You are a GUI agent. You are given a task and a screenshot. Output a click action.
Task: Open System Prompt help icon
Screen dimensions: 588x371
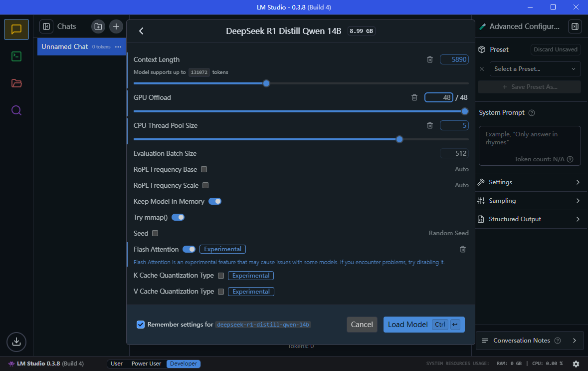coord(531,113)
